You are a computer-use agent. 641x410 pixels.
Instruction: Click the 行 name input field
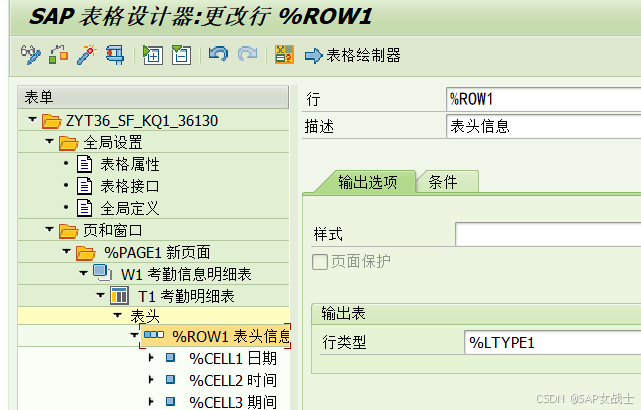(x=544, y=99)
